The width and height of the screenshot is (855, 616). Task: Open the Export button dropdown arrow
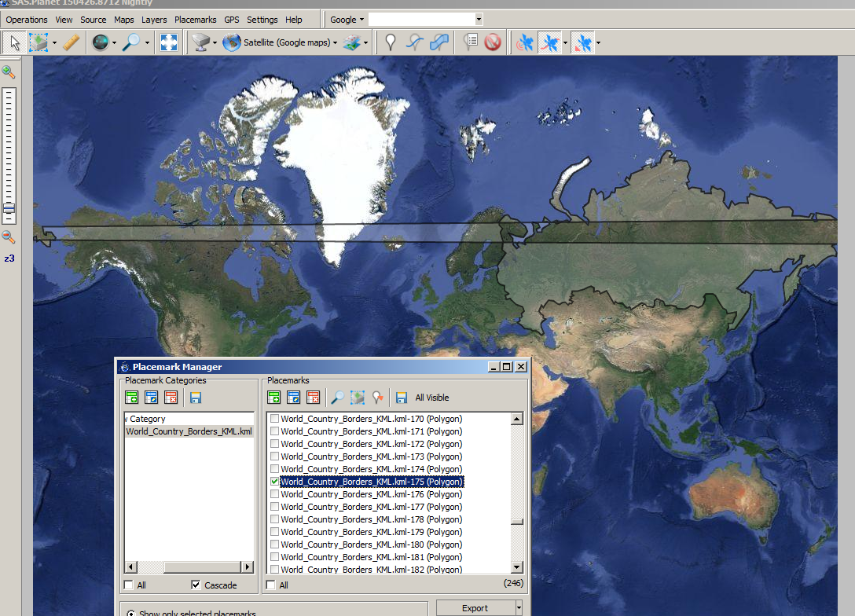pos(519,608)
